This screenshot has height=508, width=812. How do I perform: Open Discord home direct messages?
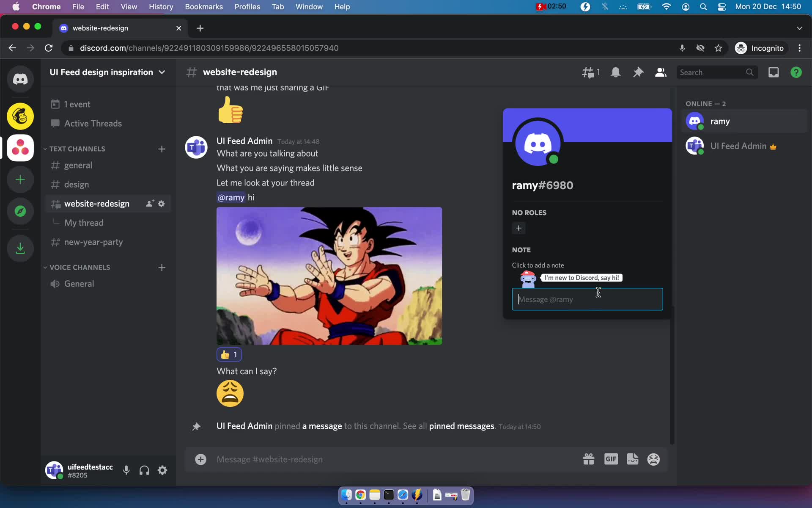(20, 79)
